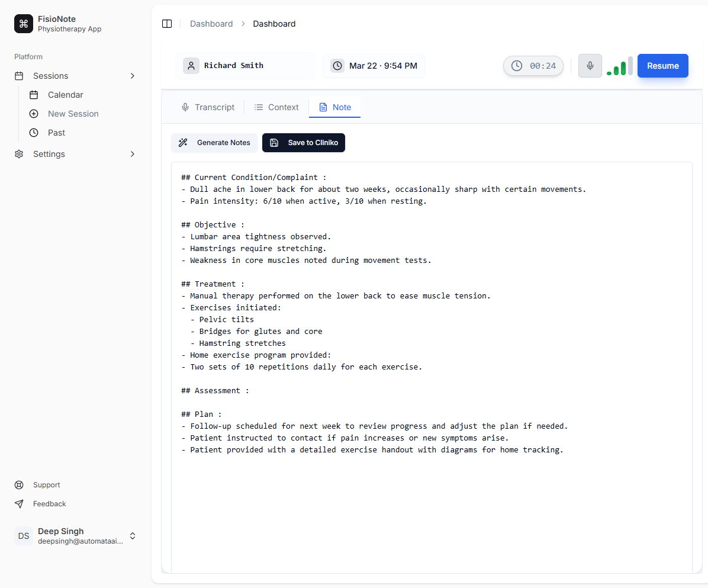The image size is (708, 588).
Task: Click the timer clock icon
Action: point(517,66)
